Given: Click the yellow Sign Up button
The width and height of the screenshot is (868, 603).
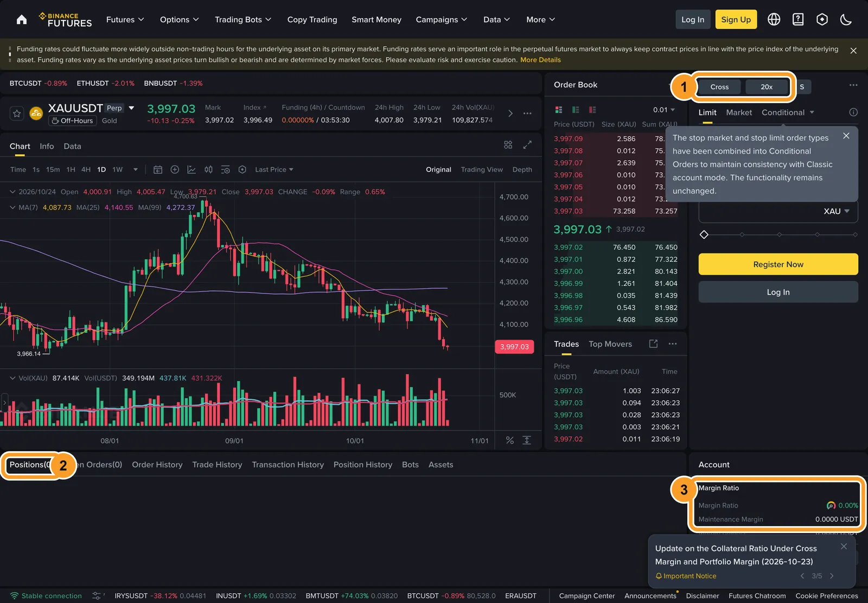Looking at the screenshot, I should click(x=736, y=20).
